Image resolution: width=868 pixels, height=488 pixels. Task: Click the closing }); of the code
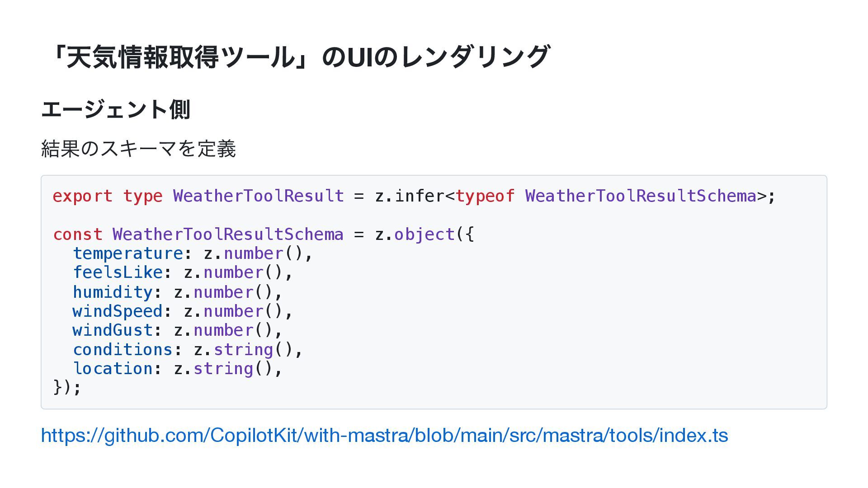pyautogui.click(x=67, y=387)
